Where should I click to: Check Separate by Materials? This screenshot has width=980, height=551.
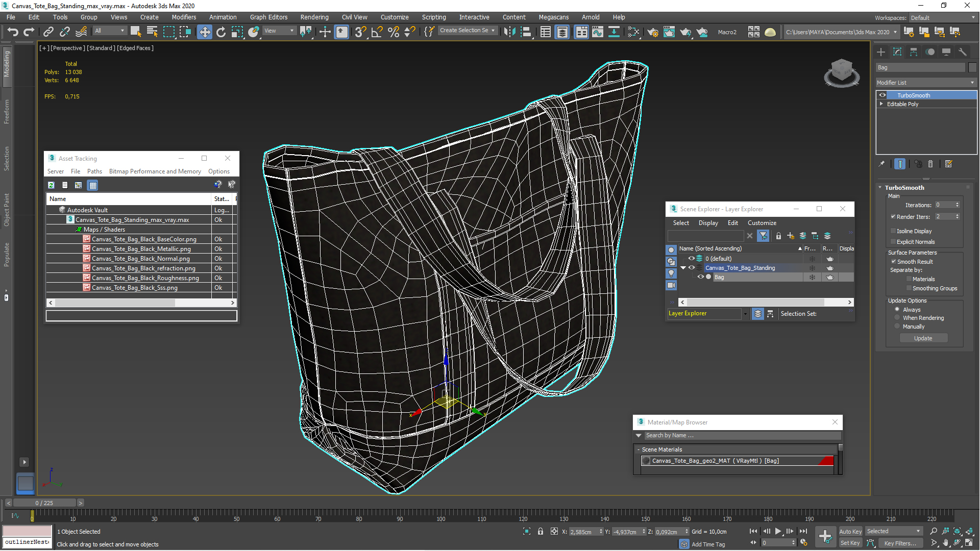click(x=909, y=279)
